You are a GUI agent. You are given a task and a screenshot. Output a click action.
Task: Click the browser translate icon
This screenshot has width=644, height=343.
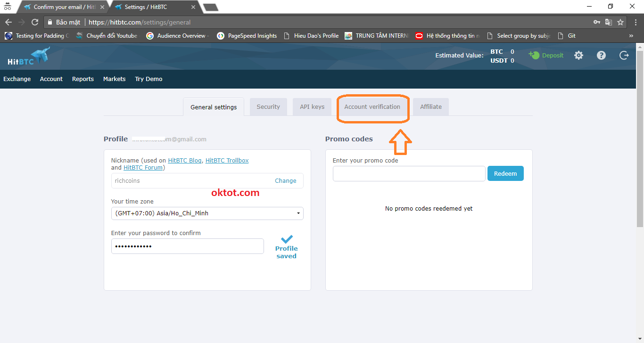[x=609, y=22]
